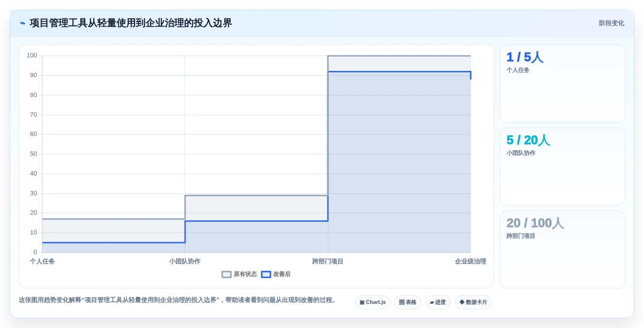Select the 数据卡片 tag chip

pyautogui.click(x=473, y=302)
